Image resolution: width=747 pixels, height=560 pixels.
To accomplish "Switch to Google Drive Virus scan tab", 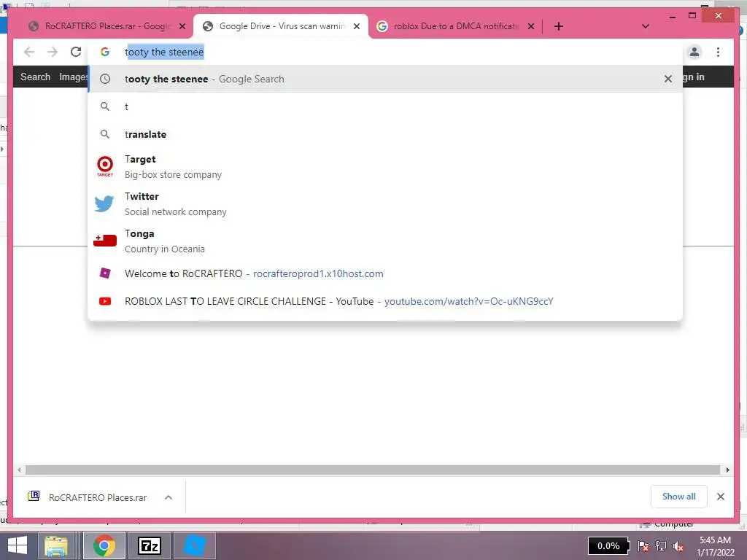I will 281,26.
